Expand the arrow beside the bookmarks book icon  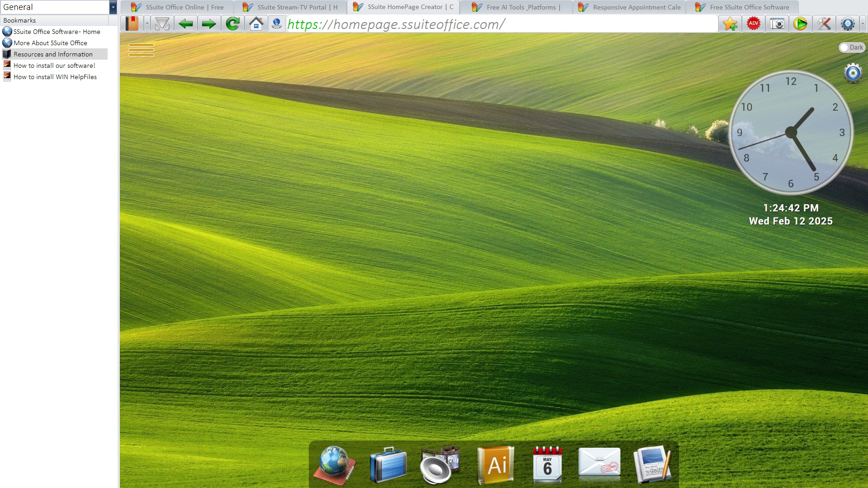pos(147,24)
